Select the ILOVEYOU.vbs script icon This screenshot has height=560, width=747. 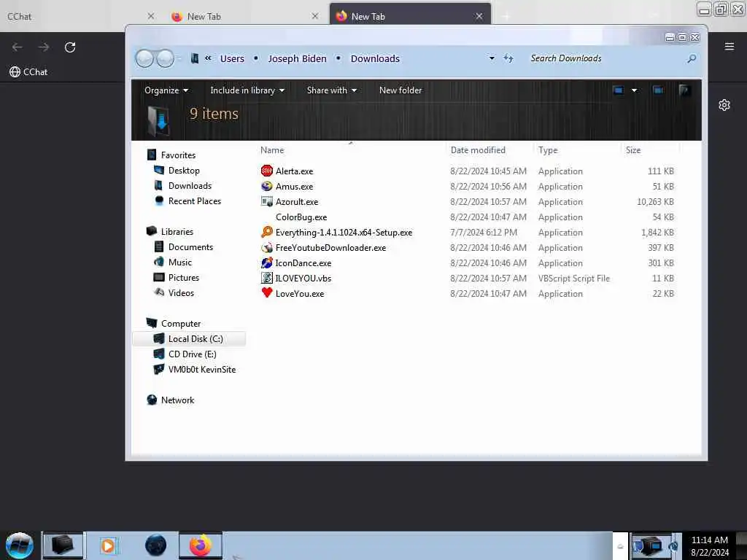point(267,278)
